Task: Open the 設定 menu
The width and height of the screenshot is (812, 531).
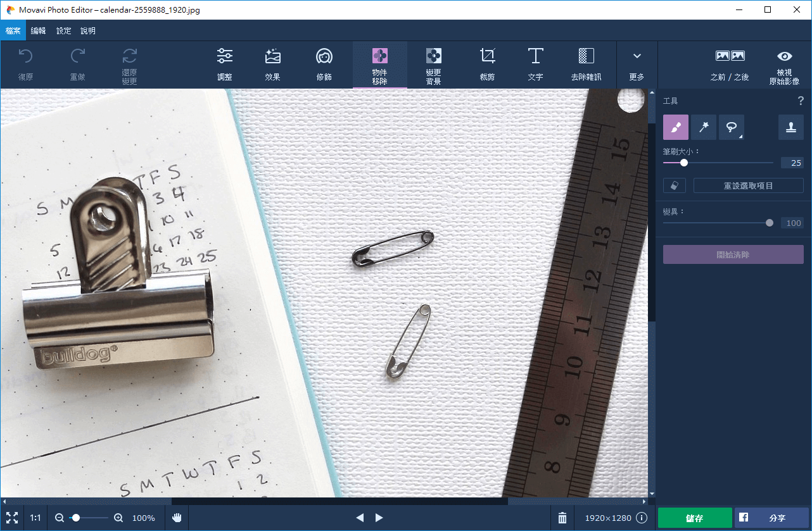Action: pos(63,30)
